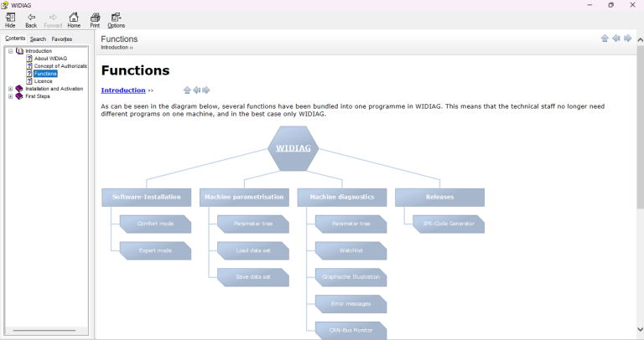Click the Releases diagram box
The height and width of the screenshot is (340, 644).
pos(440,198)
